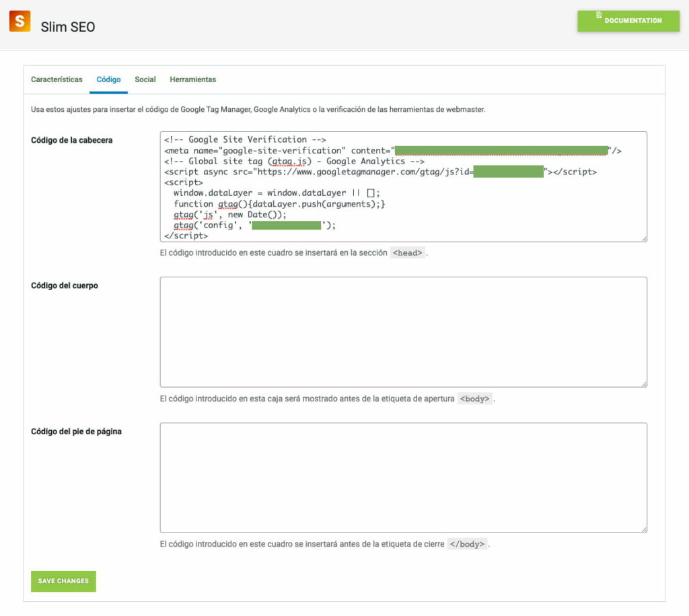Viewport: 689px width, 616px height.
Task: Focus the Código del pie de página textarea
Action: 404,477
